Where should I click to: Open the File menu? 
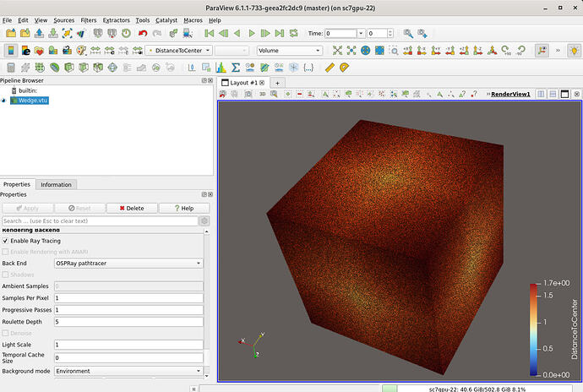(7, 20)
